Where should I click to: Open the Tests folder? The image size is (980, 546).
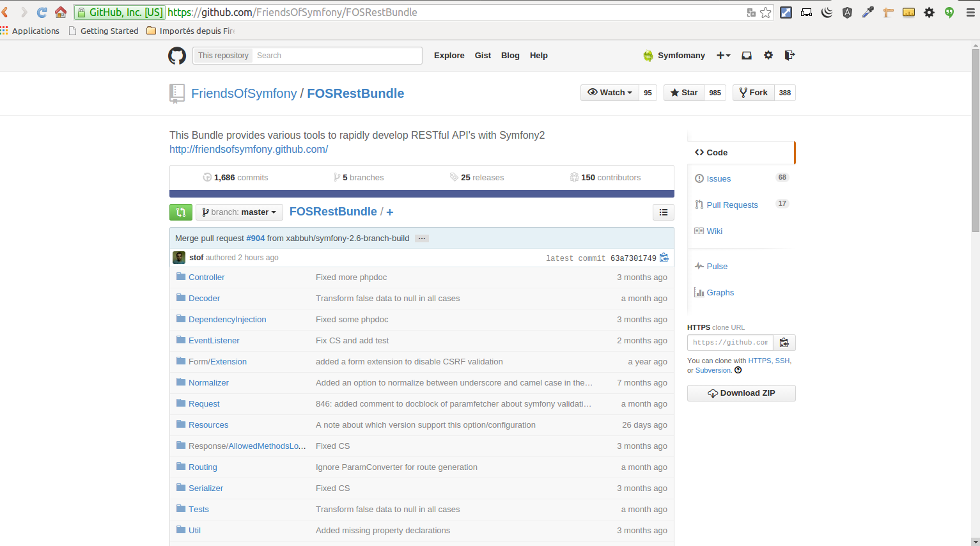click(x=199, y=510)
